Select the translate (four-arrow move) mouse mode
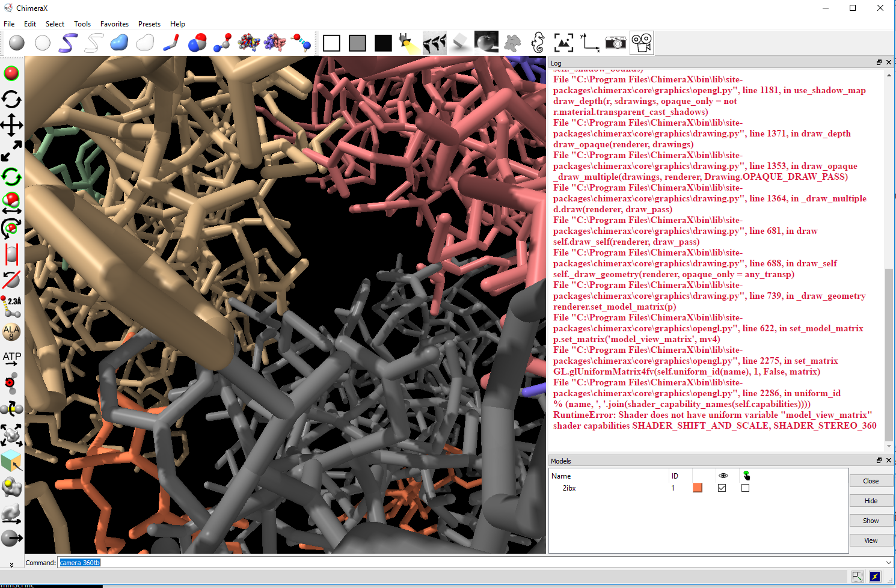The height and width of the screenshot is (588, 896). [x=11, y=126]
